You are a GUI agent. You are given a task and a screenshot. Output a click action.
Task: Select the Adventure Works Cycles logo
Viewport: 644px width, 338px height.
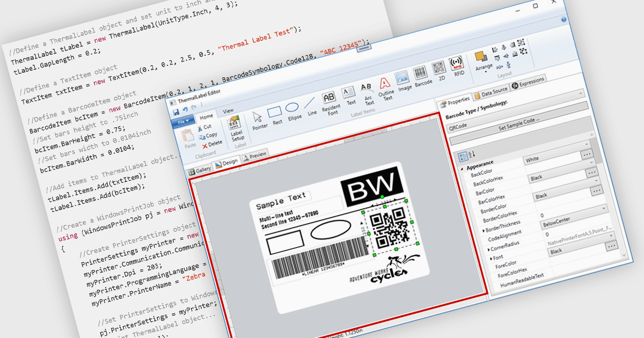click(384, 269)
